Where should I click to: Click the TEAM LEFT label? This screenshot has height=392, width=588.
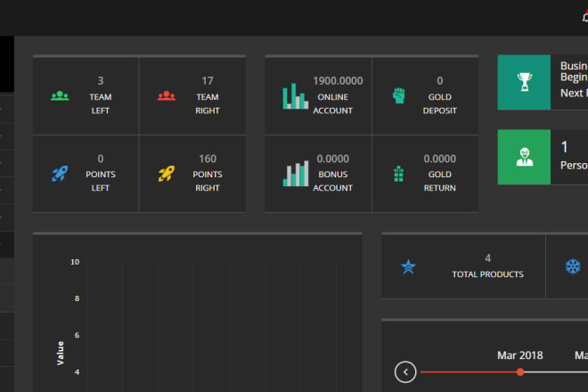click(x=101, y=104)
